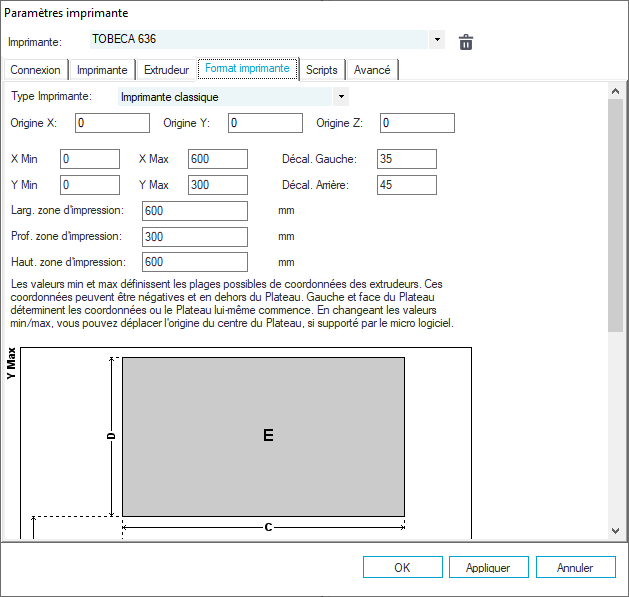The height and width of the screenshot is (597, 629).
Task: Go to the Extrudeur tab
Action: (166, 70)
